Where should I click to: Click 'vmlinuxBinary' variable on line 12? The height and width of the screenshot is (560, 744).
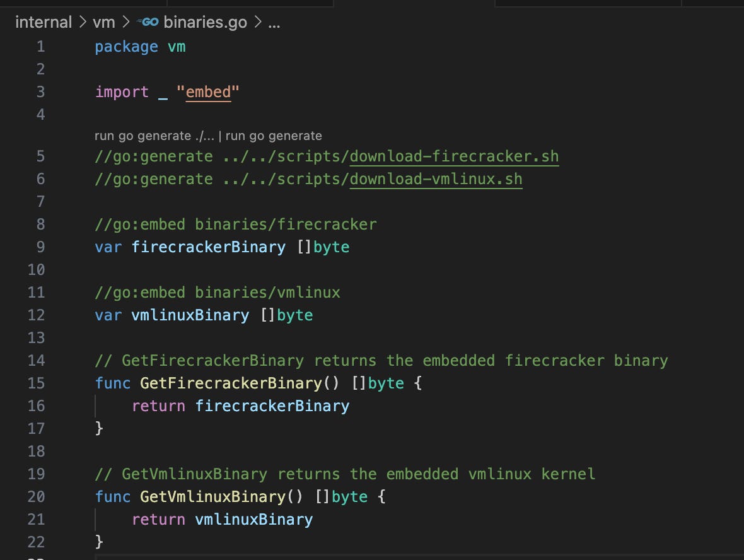(x=190, y=315)
